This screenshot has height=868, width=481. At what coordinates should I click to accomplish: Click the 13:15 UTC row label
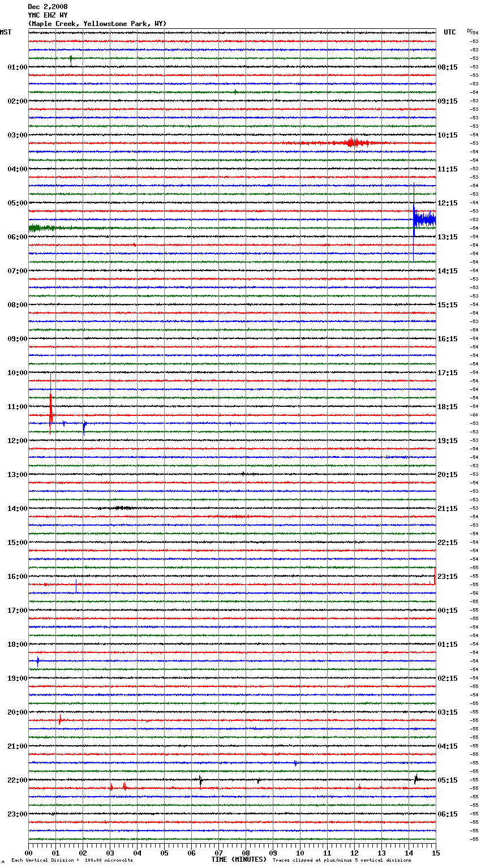[x=448, y=237]
